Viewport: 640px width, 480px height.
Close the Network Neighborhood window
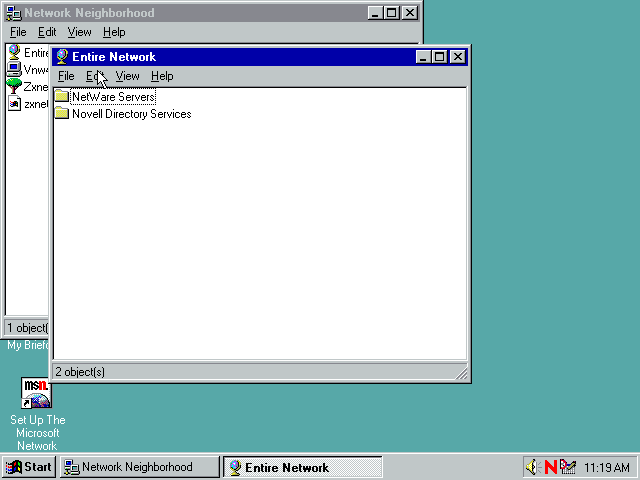(410, 13)
